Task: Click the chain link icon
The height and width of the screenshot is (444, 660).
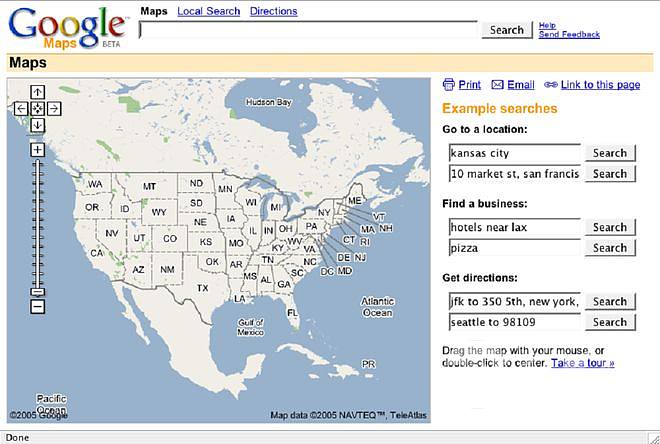Action: [x=551, y=85]
